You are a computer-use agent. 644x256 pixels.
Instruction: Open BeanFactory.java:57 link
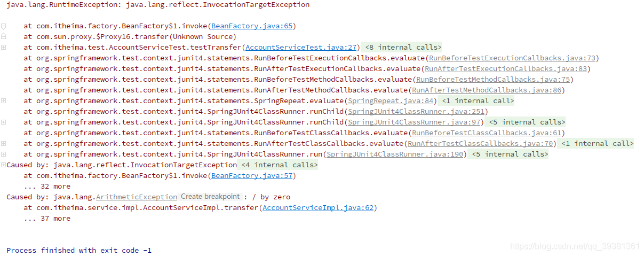click(252, 175)
